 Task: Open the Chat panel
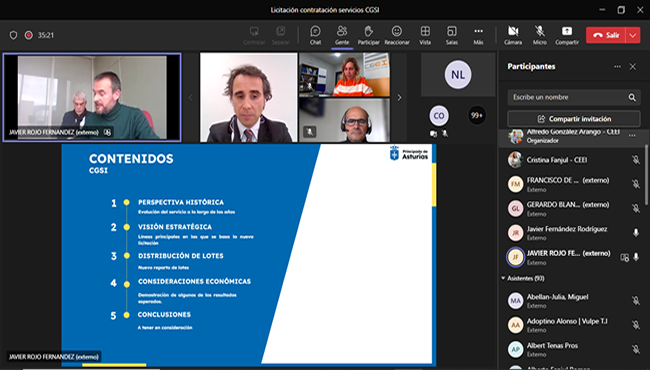(x=315, y=35)
